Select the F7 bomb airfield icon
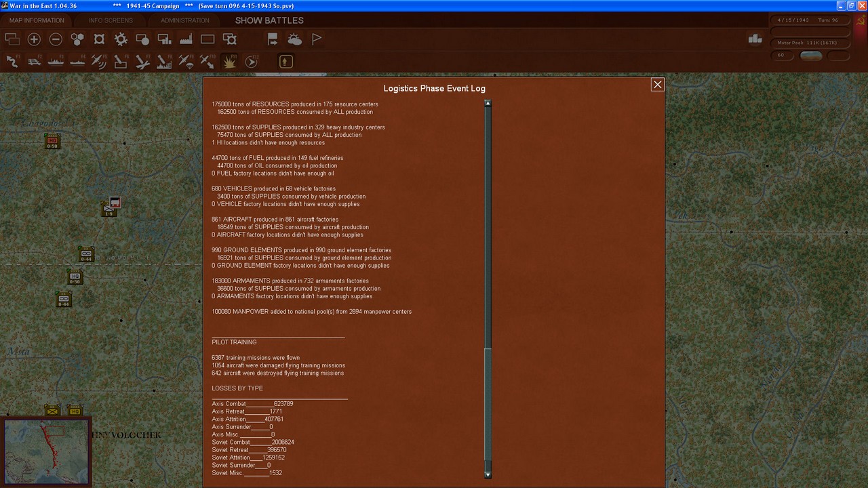This screenshot has width=868, height=488. [x=142, y=62]
